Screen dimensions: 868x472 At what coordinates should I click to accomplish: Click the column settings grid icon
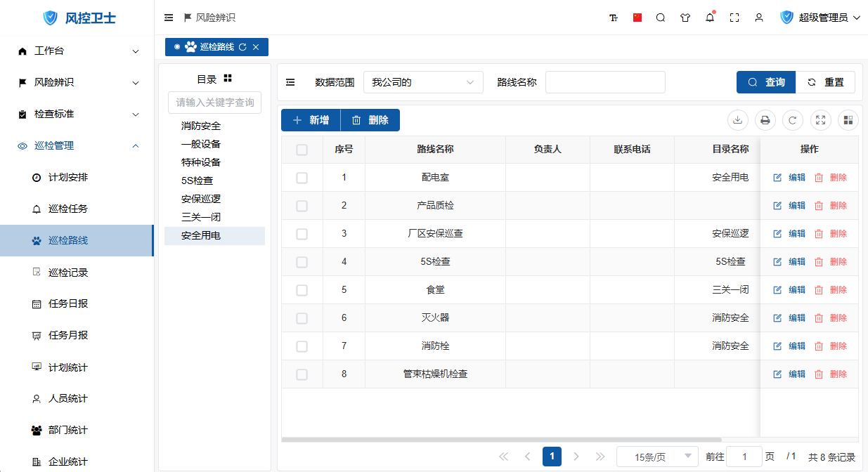coord(848,120)
